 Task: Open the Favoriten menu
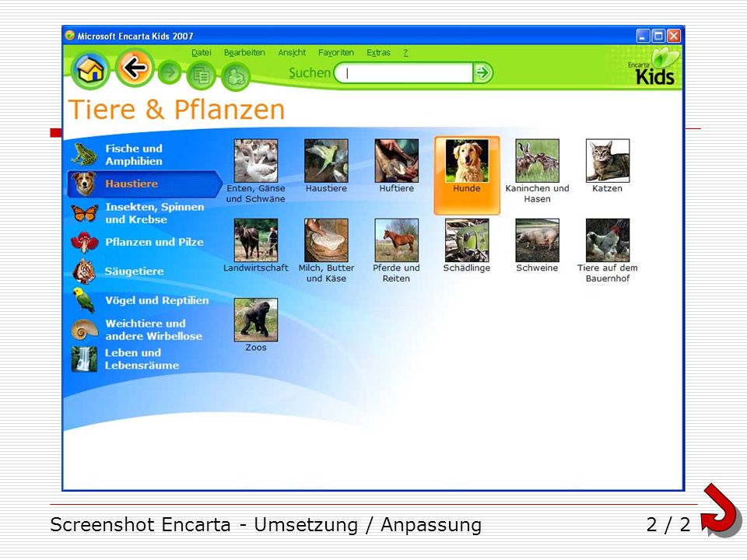336,52
